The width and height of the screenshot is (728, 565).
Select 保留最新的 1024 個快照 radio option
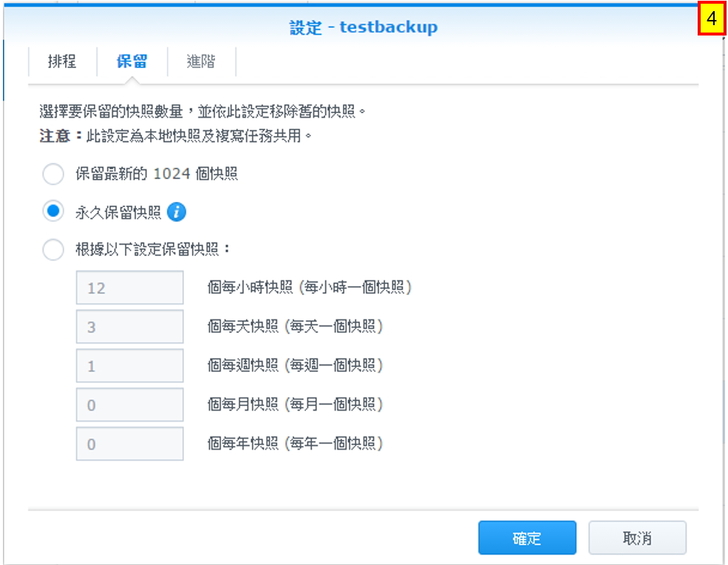[53, 174]
